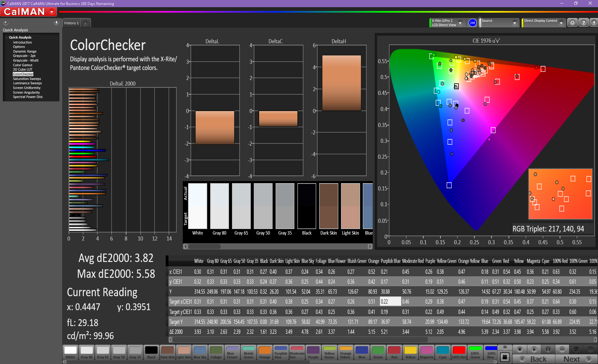The image size is (598, 364).
Task: Select the ColorChecker menu item
Action: click(23, 74)
